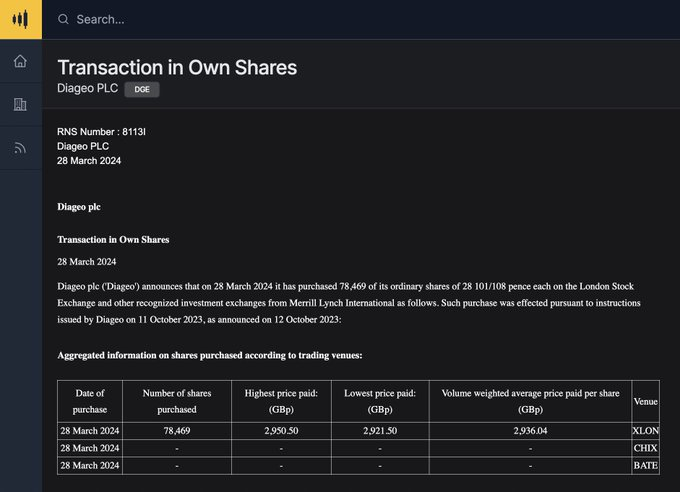Click the Venue column header
The image size is (680, 492).
(x=646, y=401)
